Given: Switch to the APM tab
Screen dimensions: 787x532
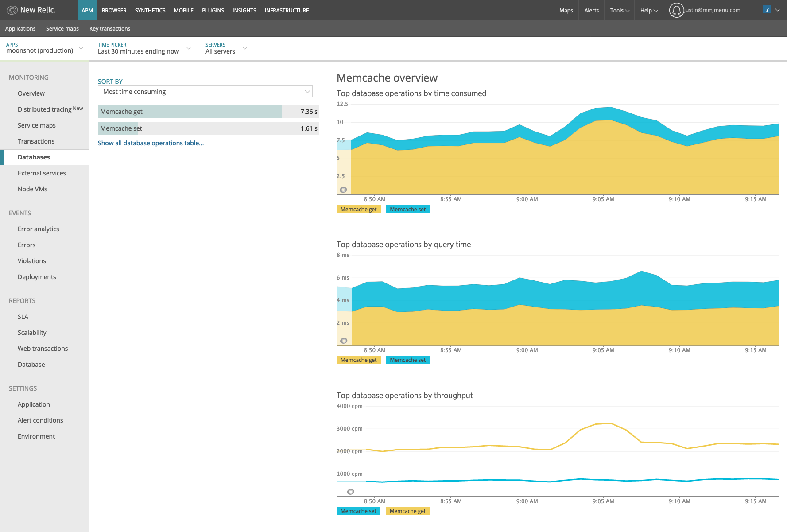Looking at the screenshot, I should 87,10.
